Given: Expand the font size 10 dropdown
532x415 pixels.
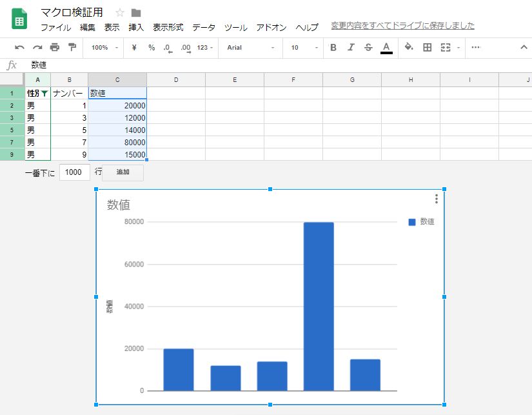Looking at the screenshot, I should (303, 47).
